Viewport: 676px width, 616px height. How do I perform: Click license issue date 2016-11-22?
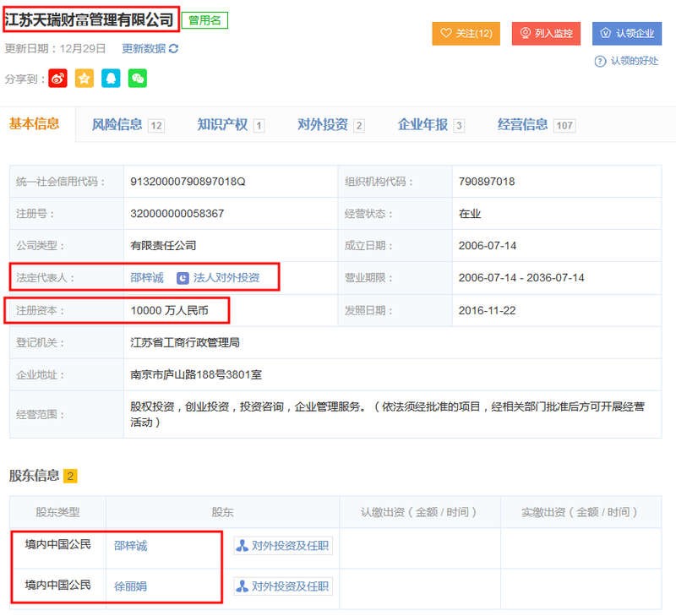[x=488, y=310]
